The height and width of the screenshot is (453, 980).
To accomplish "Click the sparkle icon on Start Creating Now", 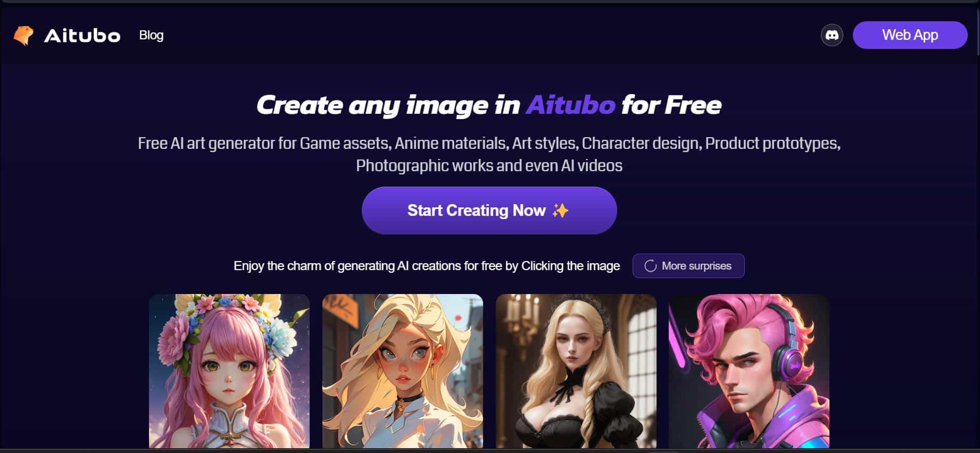I will (x=560, y=211).
